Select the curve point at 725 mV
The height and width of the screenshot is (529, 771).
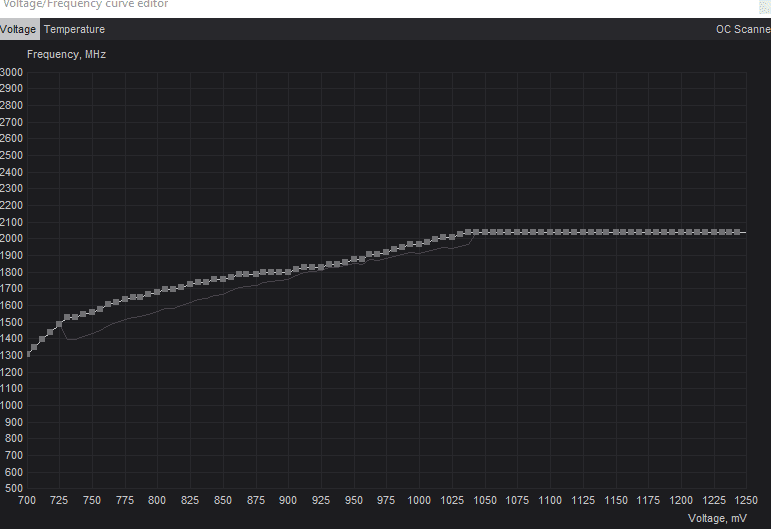[x=59, y=324]
